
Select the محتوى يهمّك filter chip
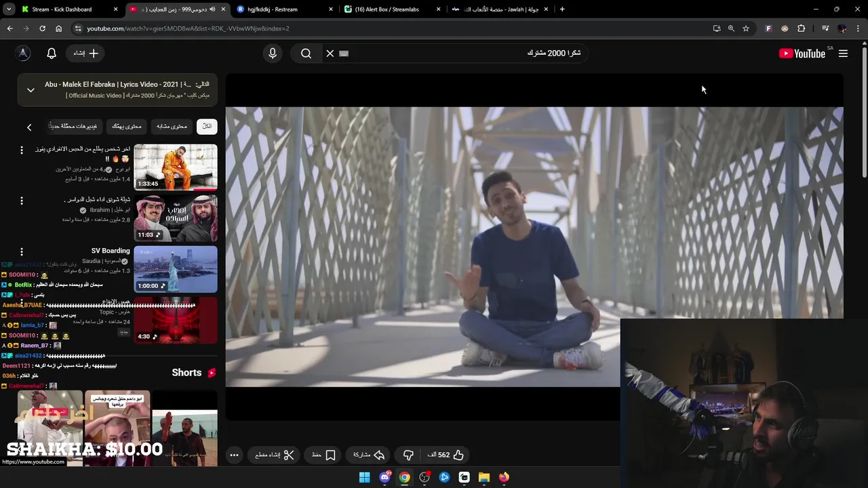tap(127, 126)
